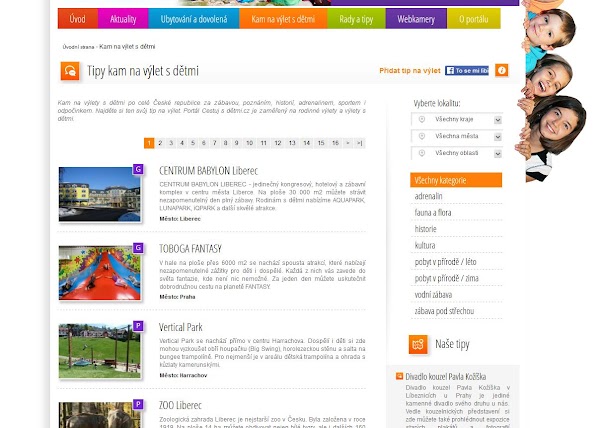Open the Rady a tipy menu tab
Viewport: 600px width, 428px height.
[x=356, y=19]
